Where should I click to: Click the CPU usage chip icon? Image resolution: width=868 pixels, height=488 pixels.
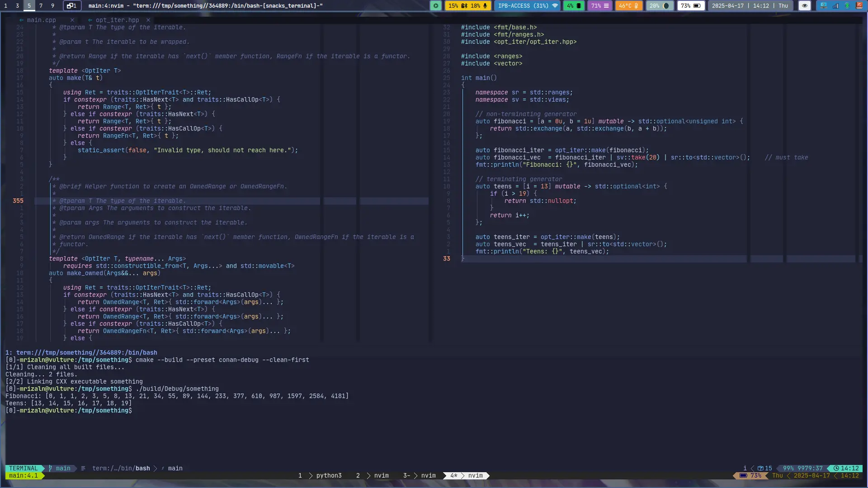click(579, 6)
